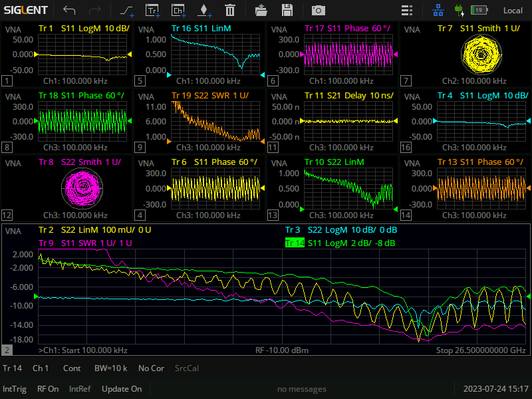Toggle the Cont sweep mode indicator
The image size is (532, 399).
(x=72, y=368)
